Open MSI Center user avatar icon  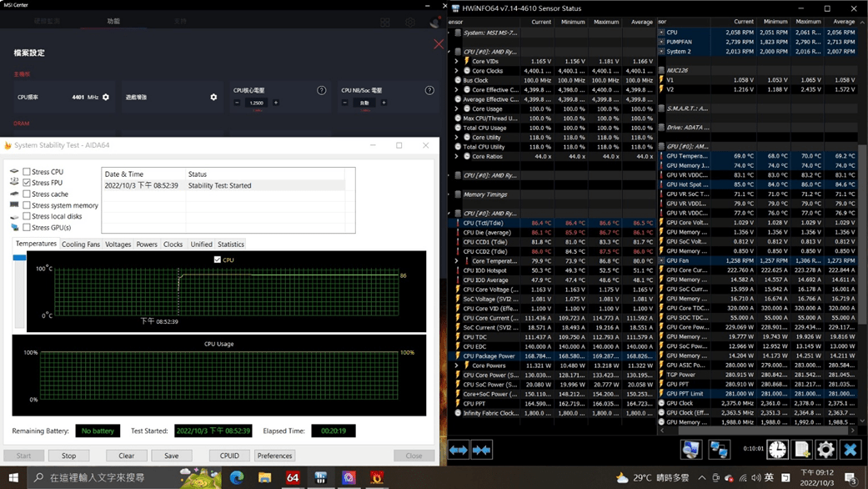point(435,23)
